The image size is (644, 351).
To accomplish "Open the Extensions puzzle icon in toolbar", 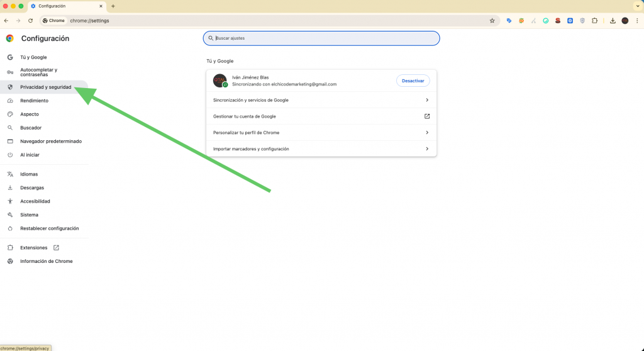I will click(594, 21).
